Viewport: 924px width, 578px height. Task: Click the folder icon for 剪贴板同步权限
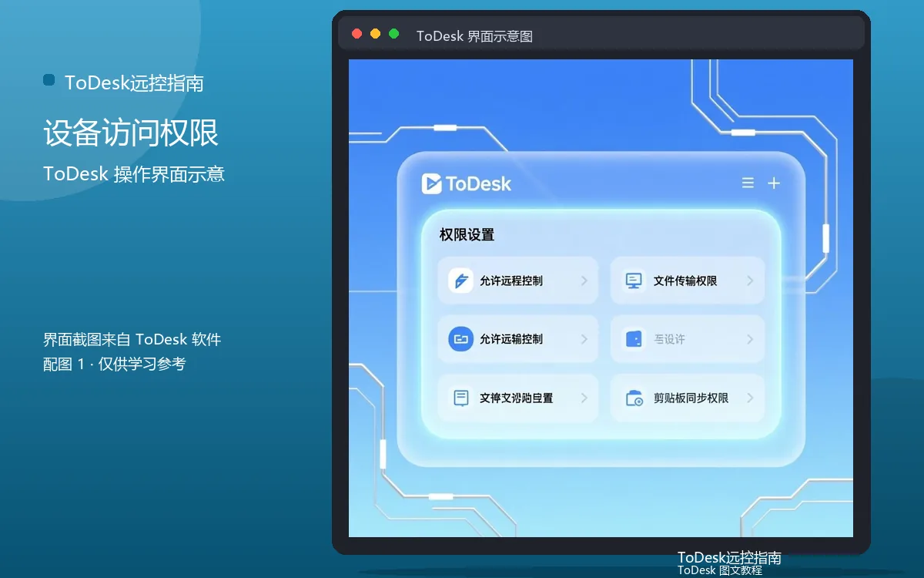click(x=634, y=398)
